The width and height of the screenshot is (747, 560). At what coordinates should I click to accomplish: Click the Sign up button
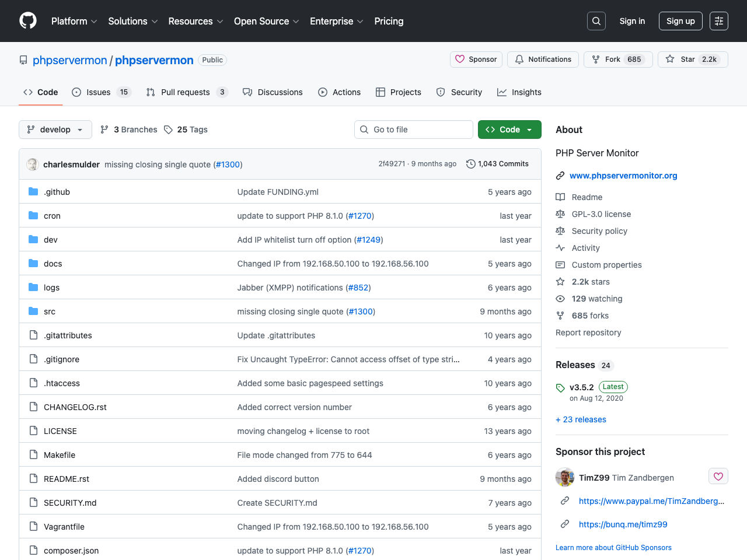click(x=680, y=20)
